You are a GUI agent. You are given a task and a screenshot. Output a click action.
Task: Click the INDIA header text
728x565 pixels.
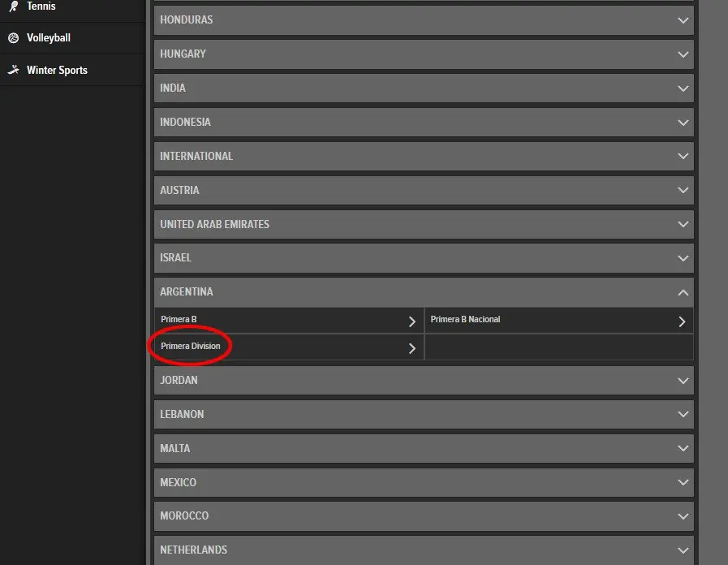tap(173, 88)
